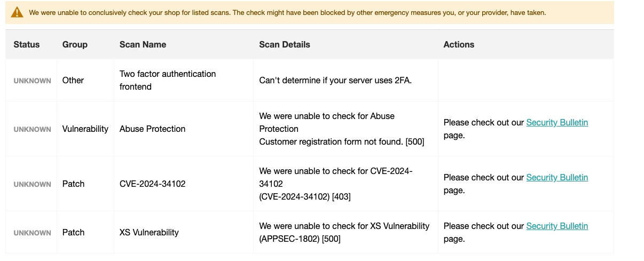
Task: Select the Abuse Protection scan name cell
Action: pos(152,129)
